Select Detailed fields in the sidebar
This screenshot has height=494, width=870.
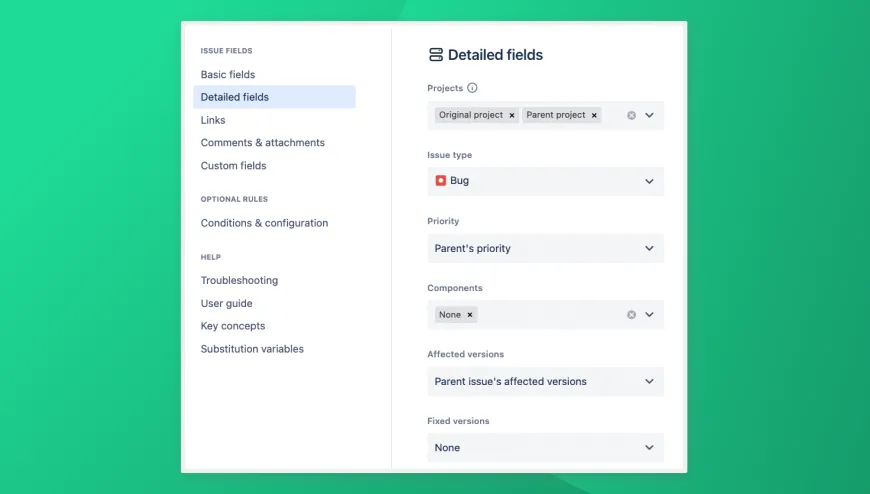click(235, 97)
